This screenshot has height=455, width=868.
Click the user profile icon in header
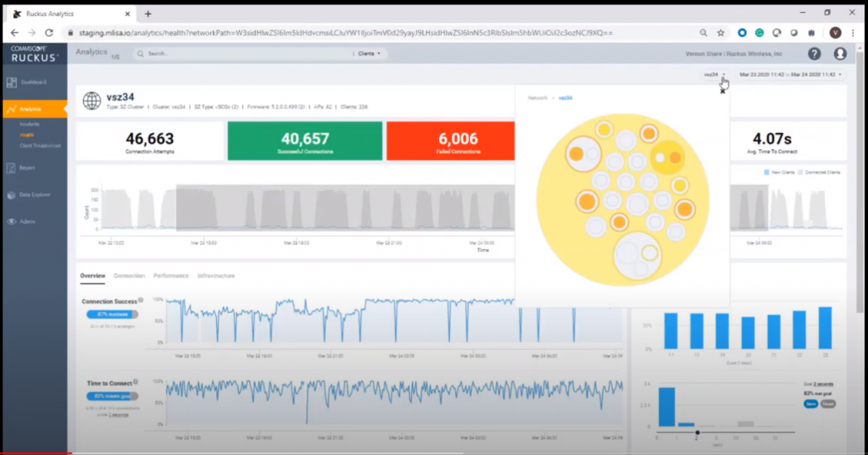pyautogui.click(x=840, y=53)
